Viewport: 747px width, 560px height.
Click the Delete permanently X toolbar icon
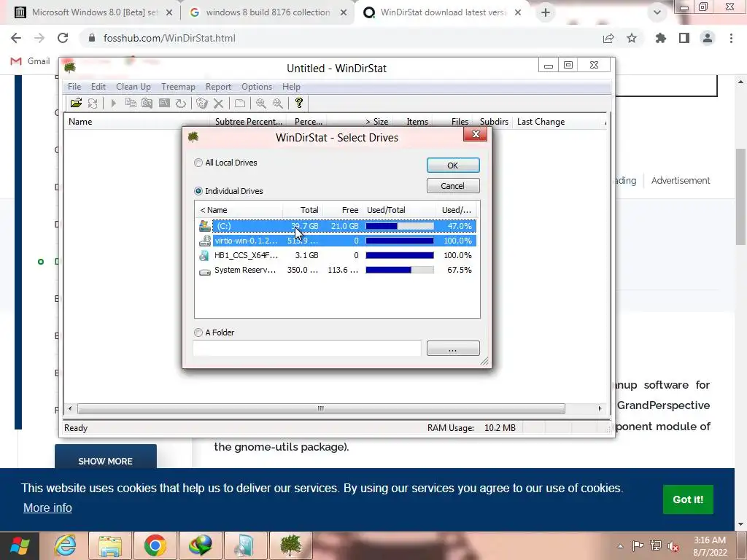(218, 103)
